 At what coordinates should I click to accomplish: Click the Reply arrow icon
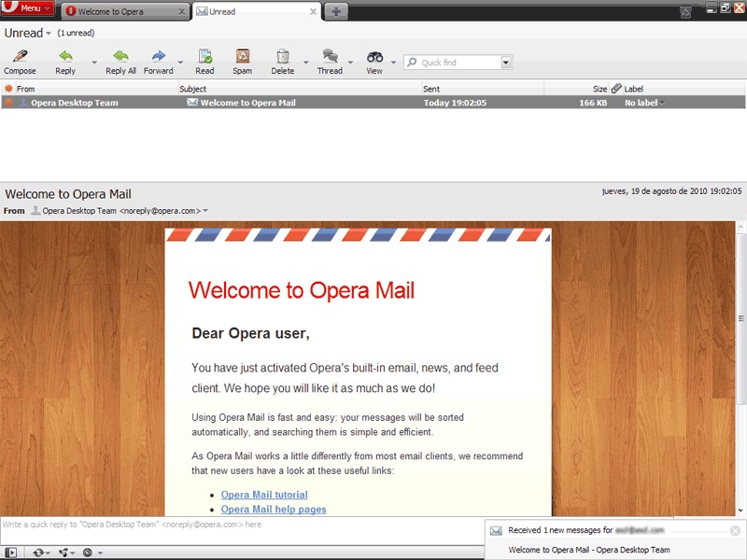pos(65,57)
